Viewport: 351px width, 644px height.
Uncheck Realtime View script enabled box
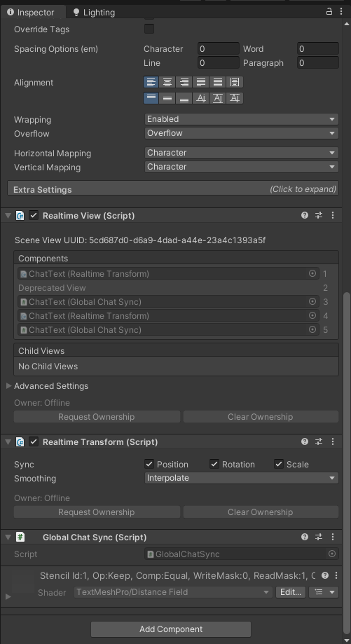click(x=34, y=215)
